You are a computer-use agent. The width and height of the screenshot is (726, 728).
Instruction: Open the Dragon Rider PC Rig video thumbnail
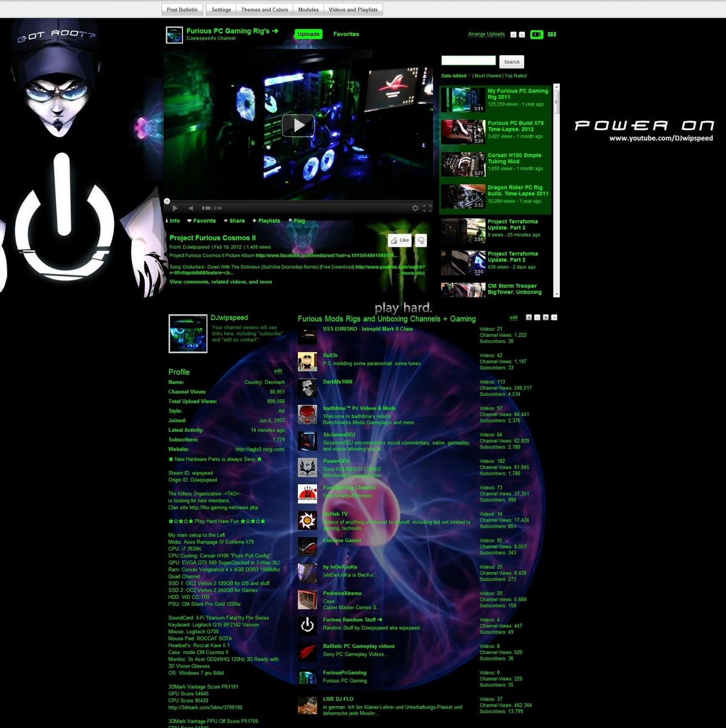463,194
